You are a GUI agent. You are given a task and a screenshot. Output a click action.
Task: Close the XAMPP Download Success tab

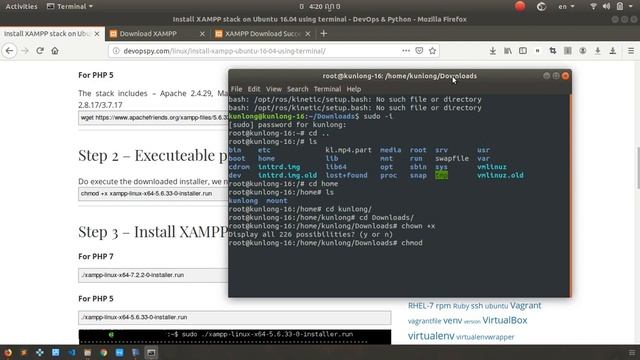[308, 34]
